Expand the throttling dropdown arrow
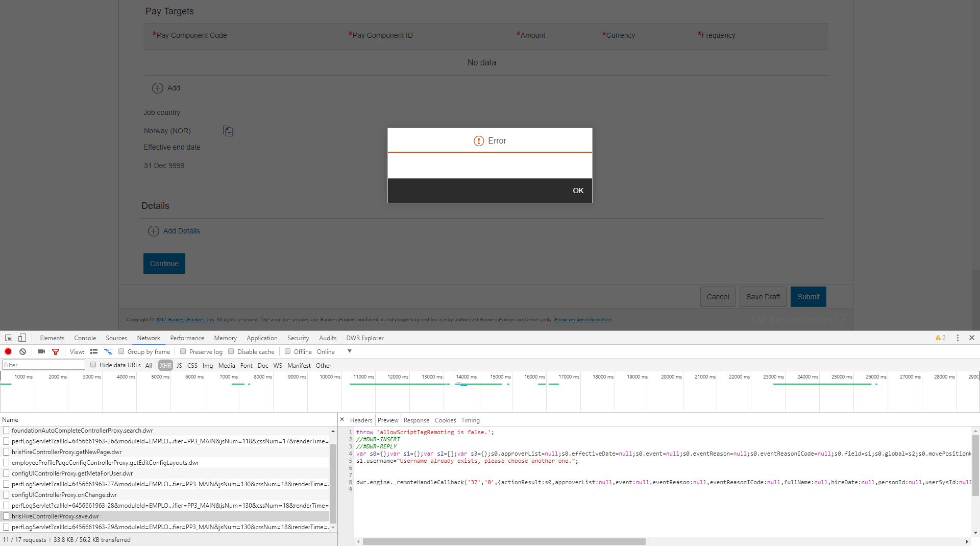 [350, 351]
